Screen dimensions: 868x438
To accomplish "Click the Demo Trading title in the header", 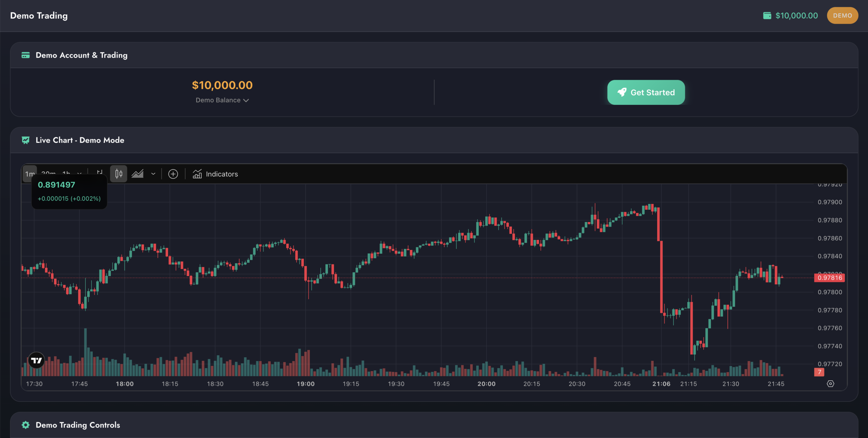I will (39, 15).
